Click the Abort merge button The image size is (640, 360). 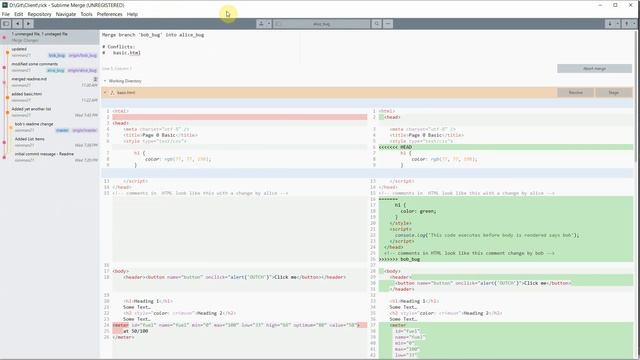594,69
